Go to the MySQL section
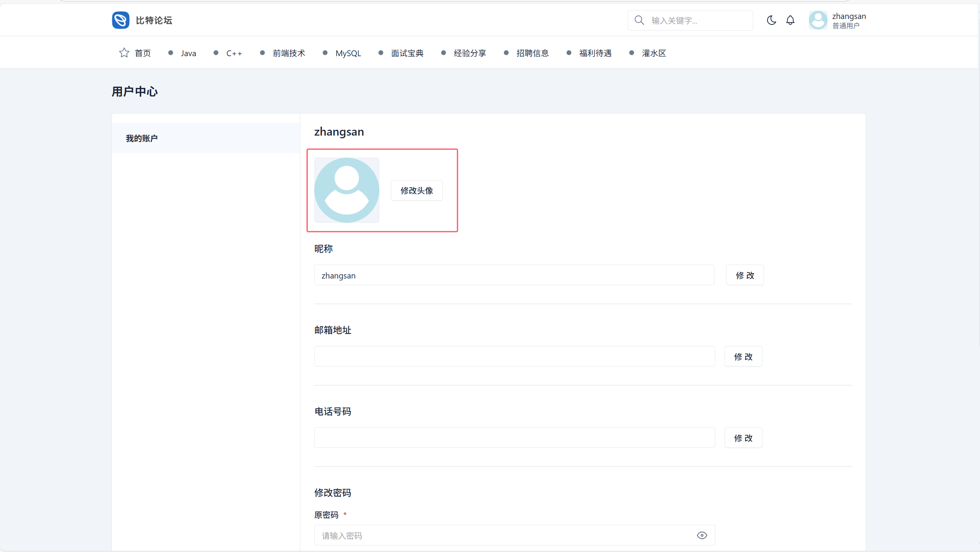This screenshot has width=980, height=552. [348, 53]
